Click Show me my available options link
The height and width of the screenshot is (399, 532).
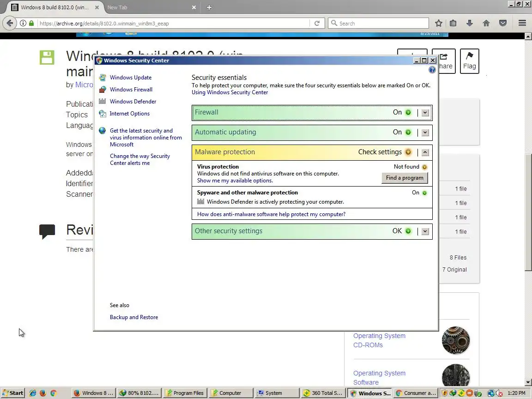coord(235,181)
